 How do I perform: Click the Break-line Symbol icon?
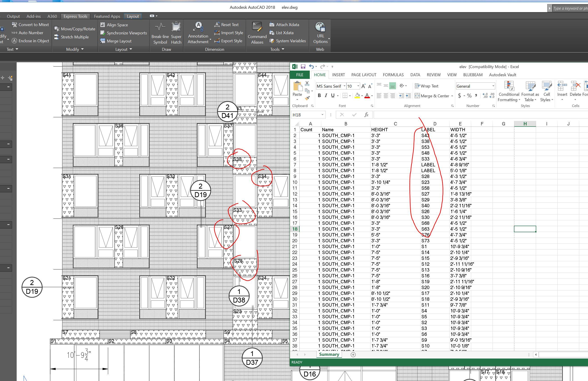(x=160, y=27)
